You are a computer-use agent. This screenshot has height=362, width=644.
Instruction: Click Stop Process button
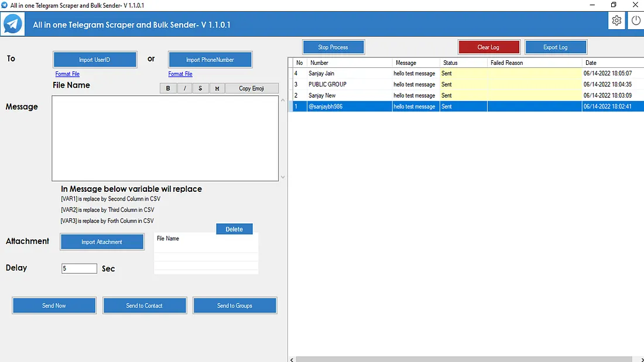pyautogui.click(x=333, y=47)
